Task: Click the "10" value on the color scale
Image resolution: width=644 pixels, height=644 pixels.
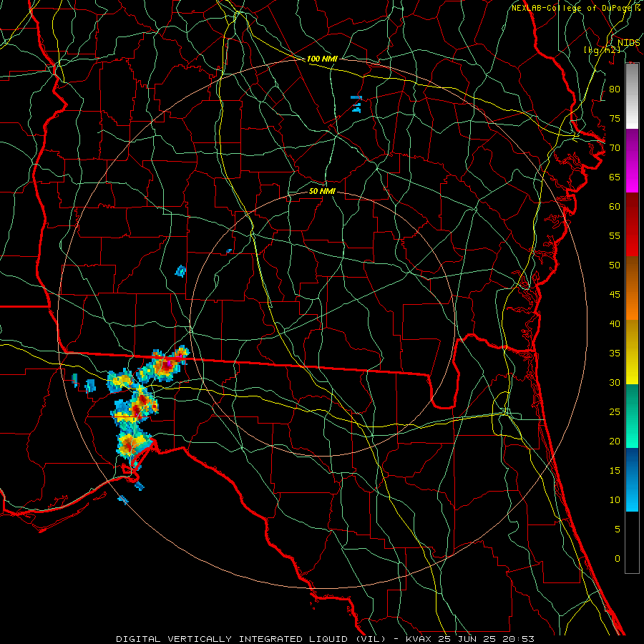Action: 615,500
